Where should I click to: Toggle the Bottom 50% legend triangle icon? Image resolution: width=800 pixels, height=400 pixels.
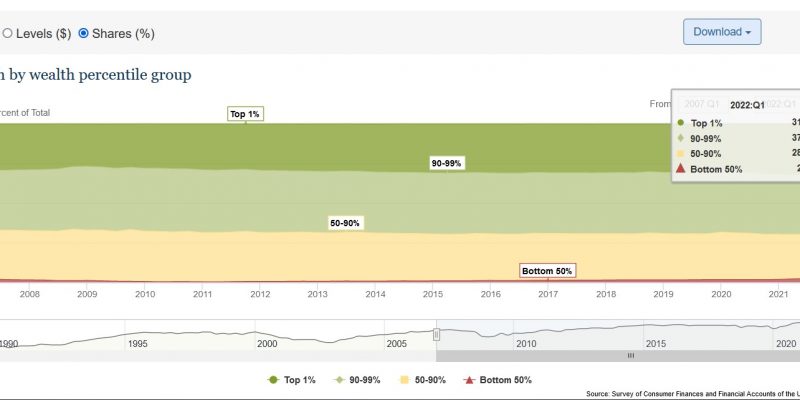point(468,380)
